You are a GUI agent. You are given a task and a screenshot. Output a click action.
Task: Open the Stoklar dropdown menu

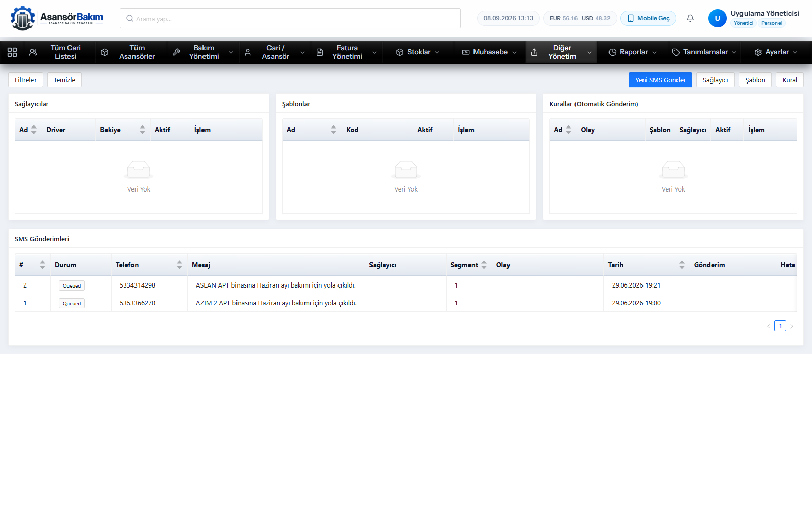click(418, 52)
